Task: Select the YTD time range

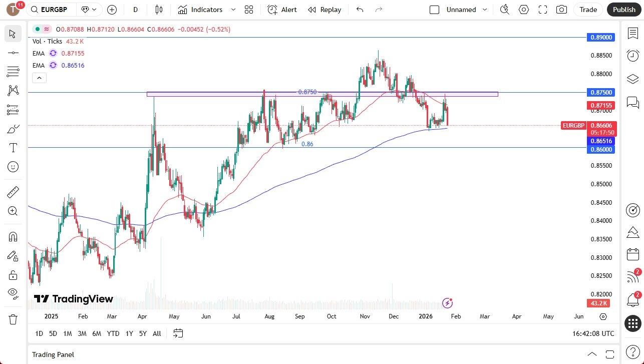Action: [x=113, y=333]
